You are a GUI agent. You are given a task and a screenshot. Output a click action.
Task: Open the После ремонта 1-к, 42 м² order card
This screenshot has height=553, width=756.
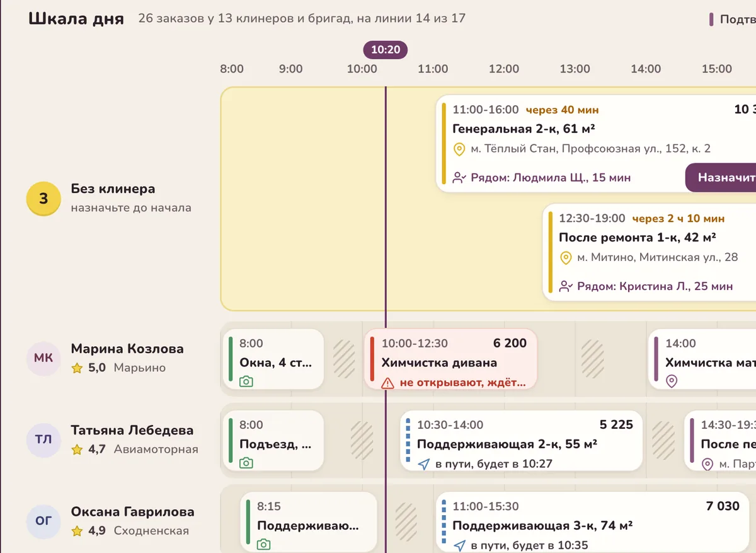coord(649,252)
